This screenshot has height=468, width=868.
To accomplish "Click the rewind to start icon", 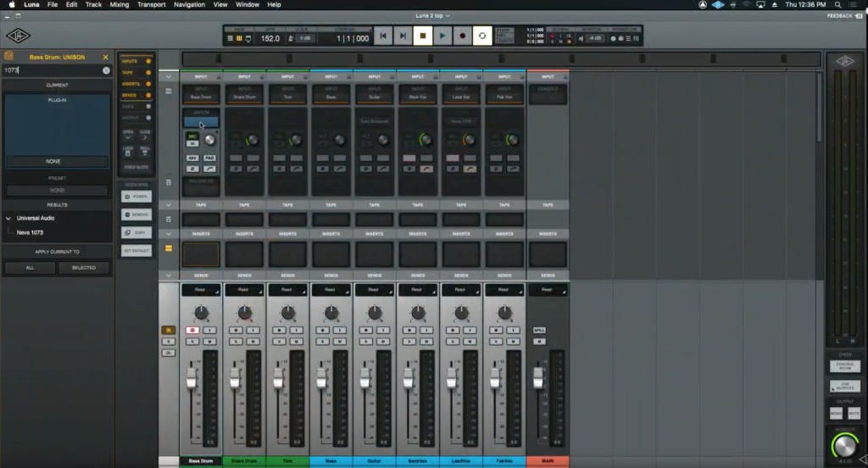I will [x=382, y=36].
